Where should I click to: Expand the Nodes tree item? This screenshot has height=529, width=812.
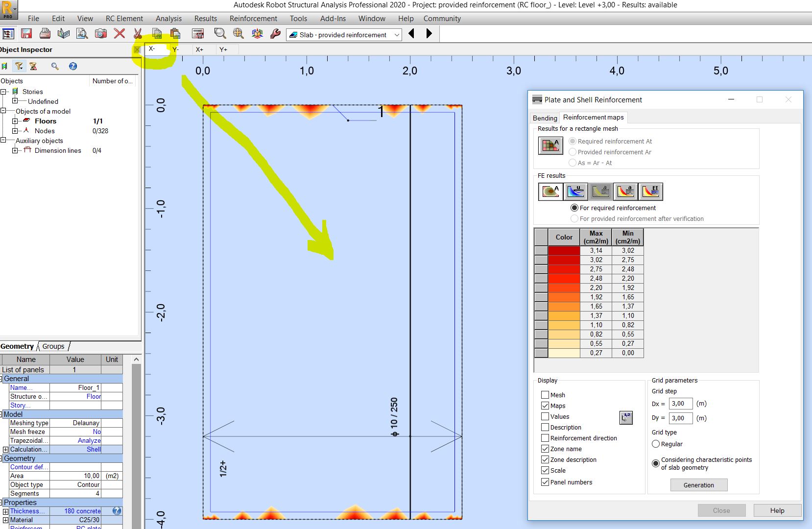pos(15,131)
